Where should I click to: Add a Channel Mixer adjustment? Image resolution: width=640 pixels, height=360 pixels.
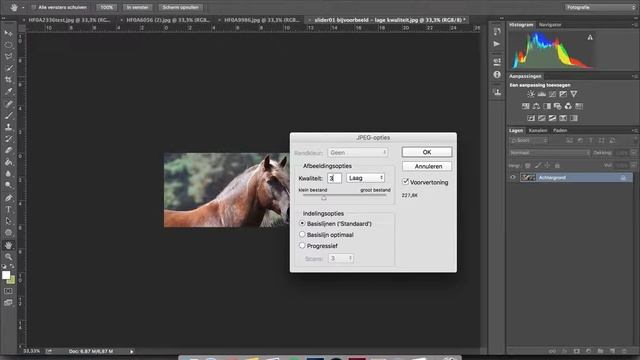pyautogui.click(x=568, y=106)
